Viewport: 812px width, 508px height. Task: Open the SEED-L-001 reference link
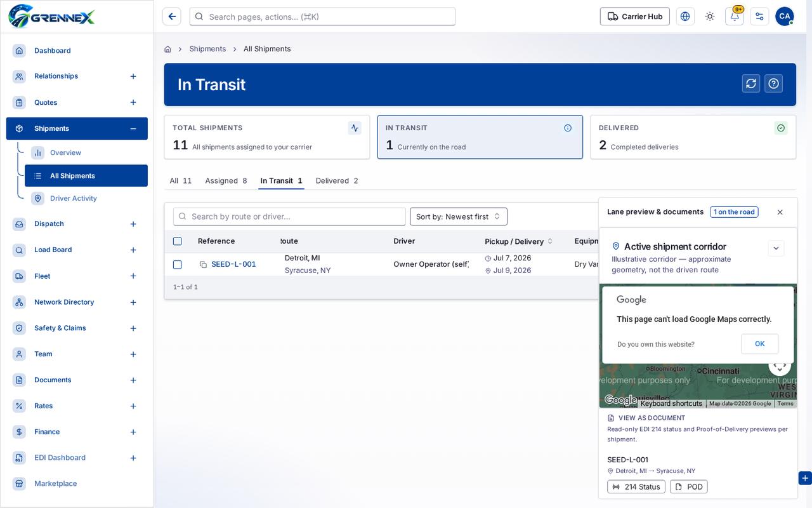coord(233,265)
